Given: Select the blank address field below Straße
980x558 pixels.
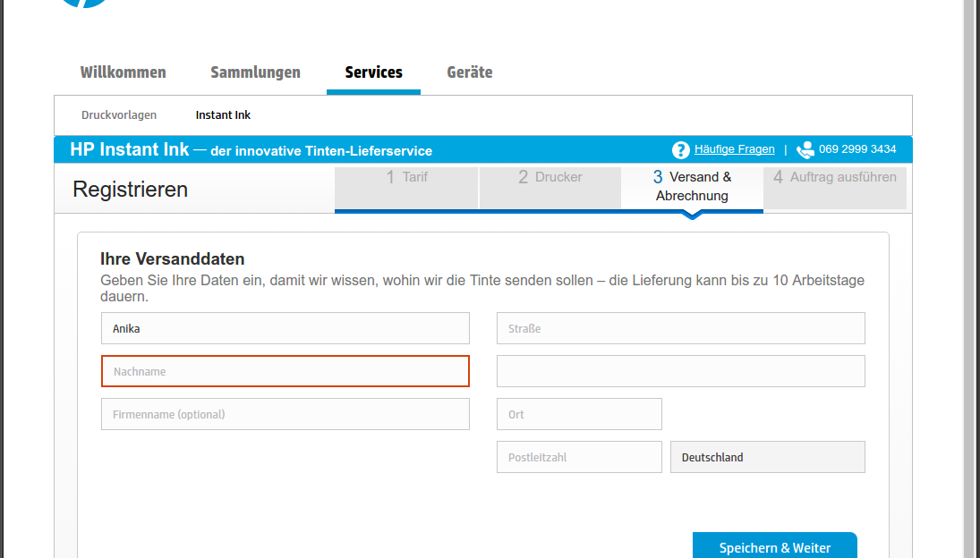Looking at the screenshot, I should coord(680,371).
